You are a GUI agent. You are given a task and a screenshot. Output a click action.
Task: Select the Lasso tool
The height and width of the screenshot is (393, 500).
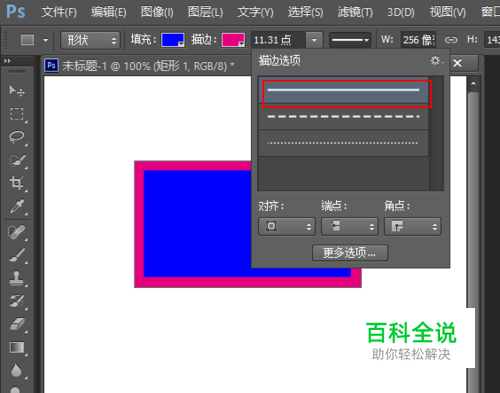pos(17,137)
